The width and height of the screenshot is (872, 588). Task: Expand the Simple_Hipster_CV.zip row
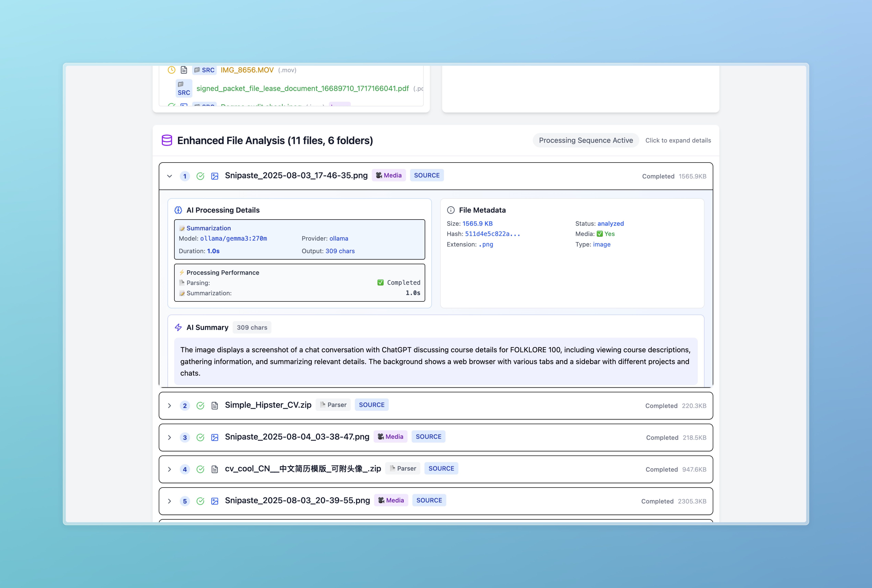pos(169,406)
